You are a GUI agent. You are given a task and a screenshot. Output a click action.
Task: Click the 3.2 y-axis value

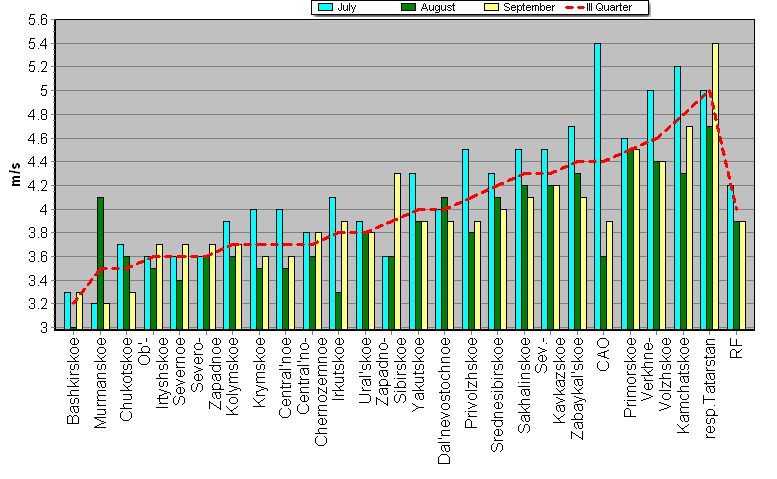38,304
